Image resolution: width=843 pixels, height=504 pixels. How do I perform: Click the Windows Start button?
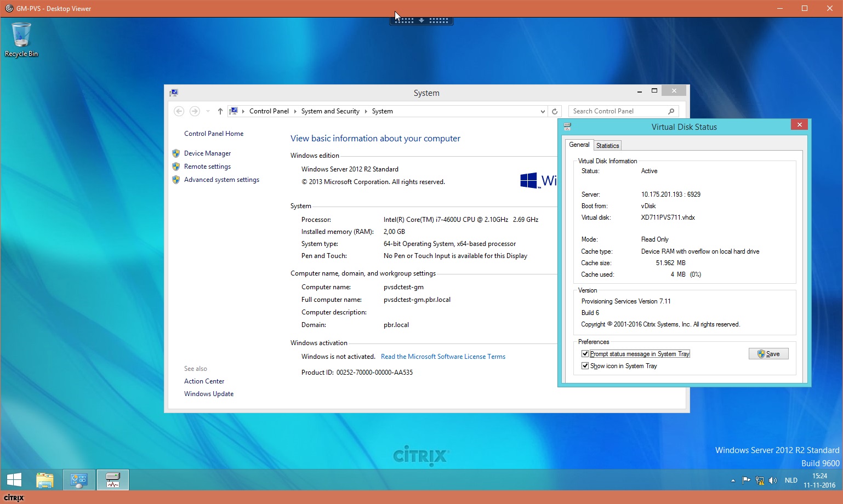[x=14, y=480]
